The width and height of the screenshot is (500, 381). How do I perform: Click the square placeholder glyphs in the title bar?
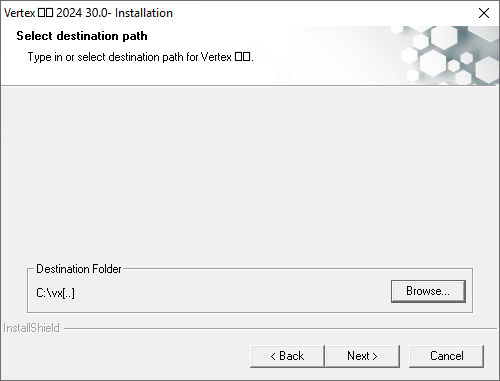tap(45, 13)
